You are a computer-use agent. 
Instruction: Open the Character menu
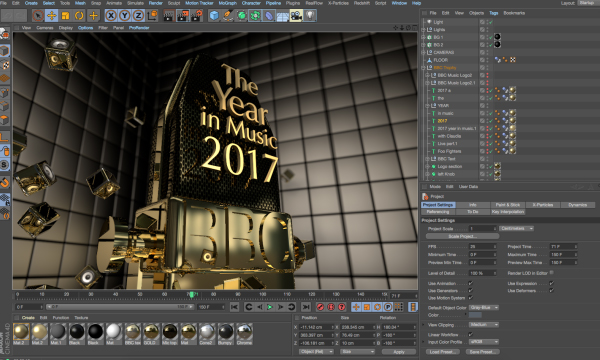[251, 3]
